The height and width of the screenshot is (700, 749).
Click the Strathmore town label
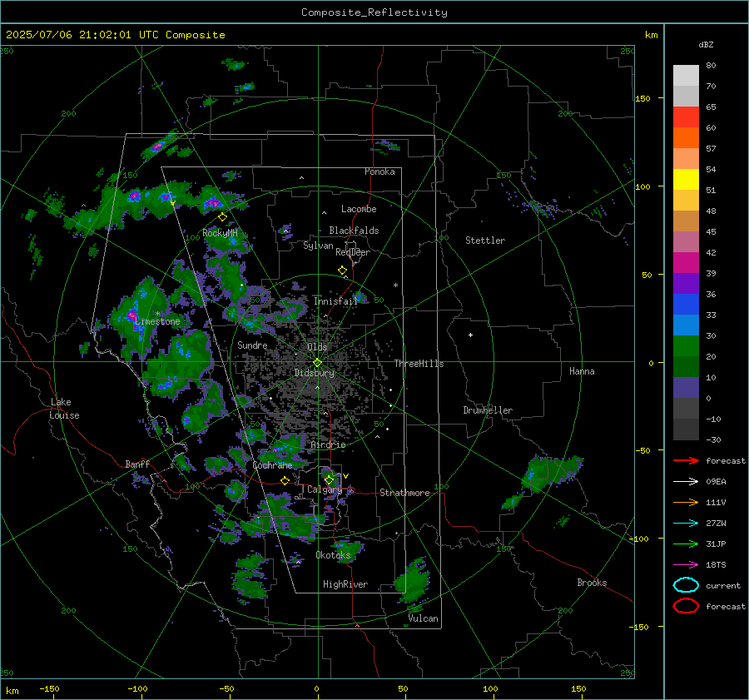(x=404, y=493)
